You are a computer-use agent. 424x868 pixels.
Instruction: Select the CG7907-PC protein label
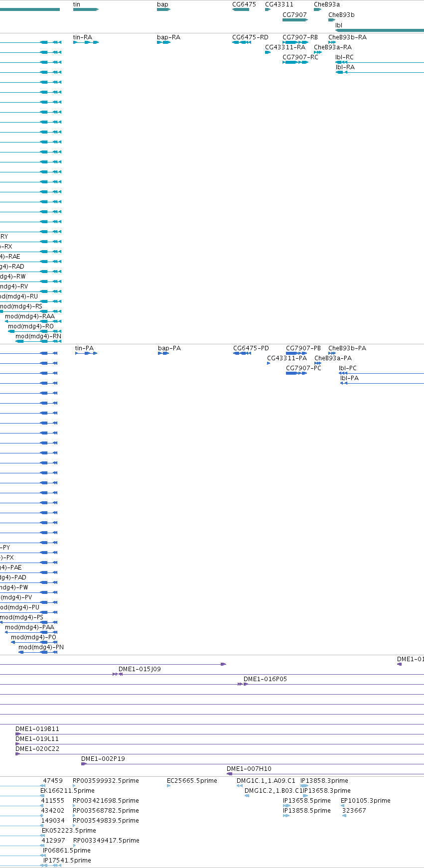[303, 368]
